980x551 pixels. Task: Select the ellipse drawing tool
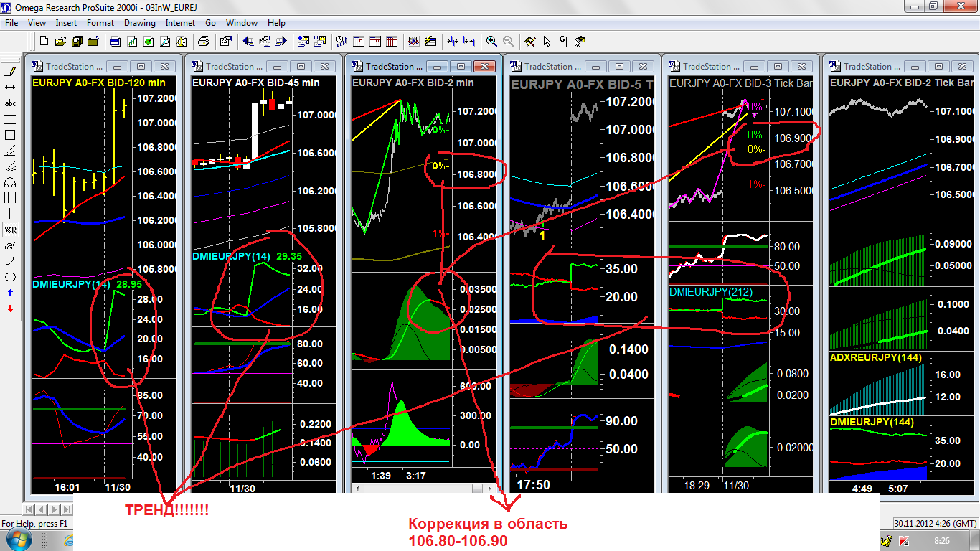pyautogui.click(x=11, y=277)
